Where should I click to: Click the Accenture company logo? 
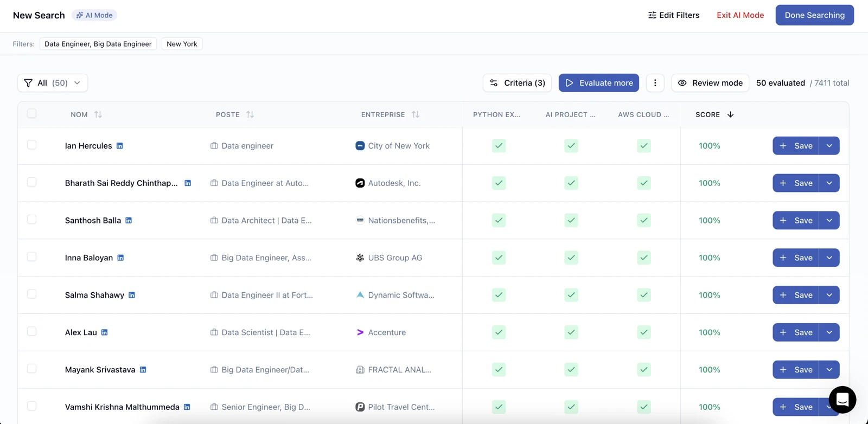360,332
